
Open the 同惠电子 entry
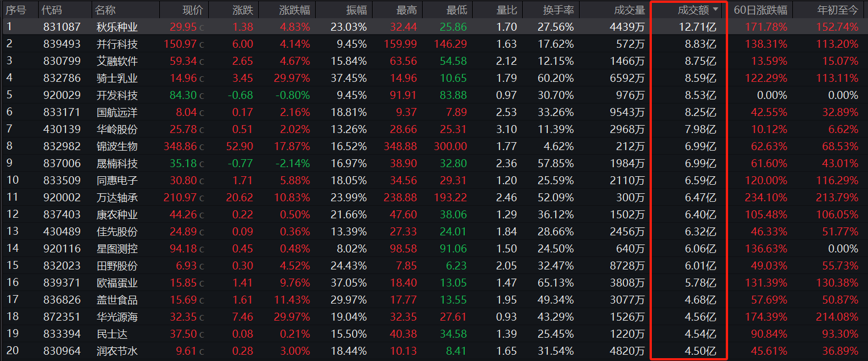point(117,180)
